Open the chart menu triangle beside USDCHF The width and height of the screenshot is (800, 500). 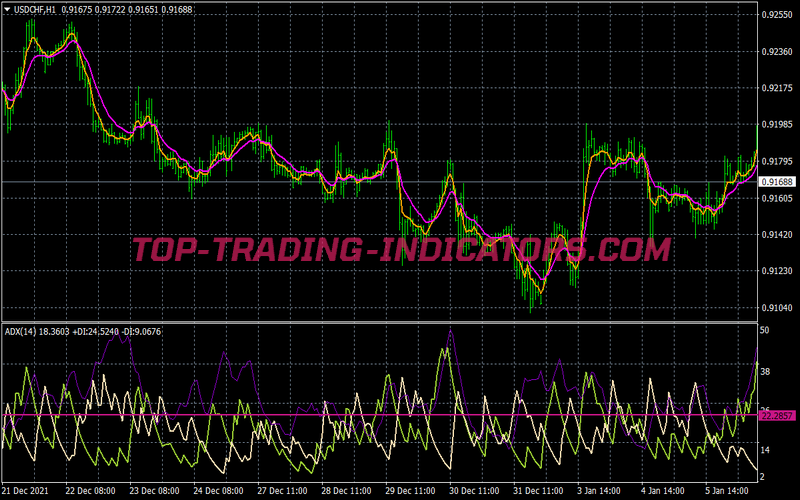pyautogui.click(x=7, y=9)
